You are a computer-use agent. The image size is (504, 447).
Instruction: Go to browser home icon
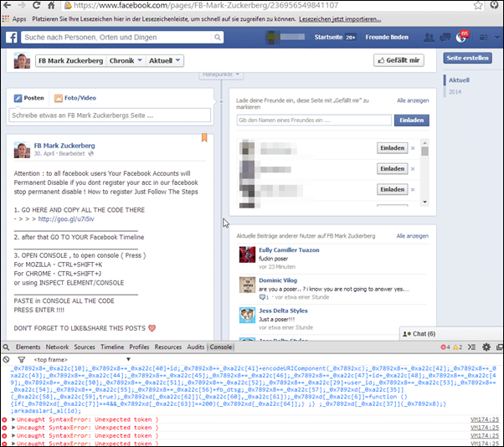pos(51,5)
